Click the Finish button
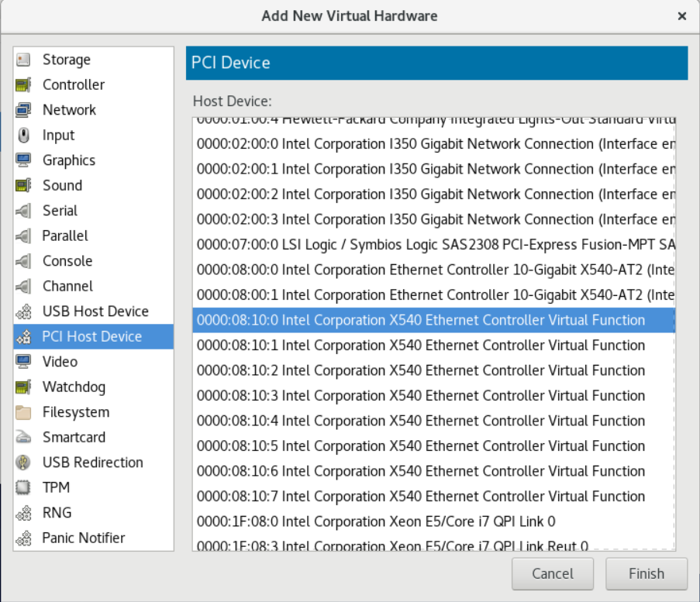 tap(646, 573)
